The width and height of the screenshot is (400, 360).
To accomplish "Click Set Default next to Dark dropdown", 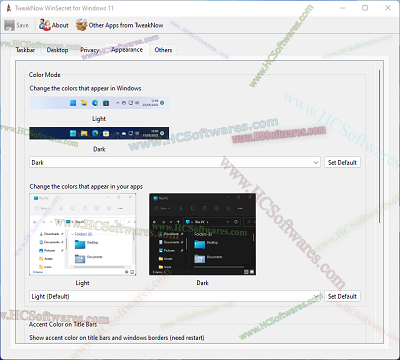I will [x=342, y=163].
